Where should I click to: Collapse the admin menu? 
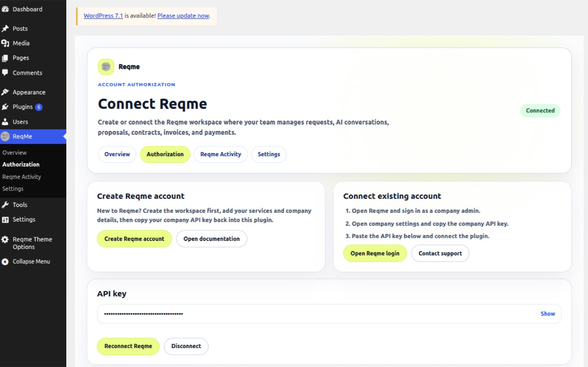(x=33, y=262)
